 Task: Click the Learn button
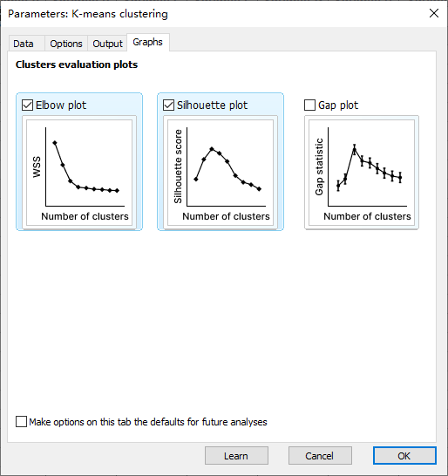coord(236,455)
